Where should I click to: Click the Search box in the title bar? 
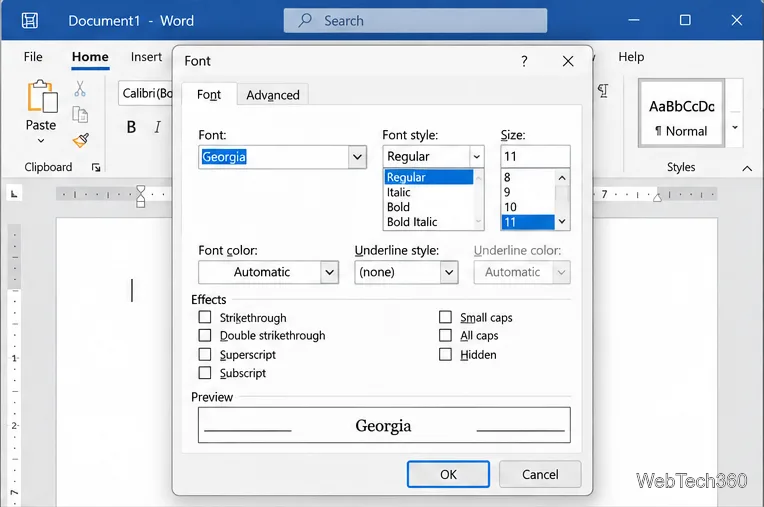tap(415, 20)
